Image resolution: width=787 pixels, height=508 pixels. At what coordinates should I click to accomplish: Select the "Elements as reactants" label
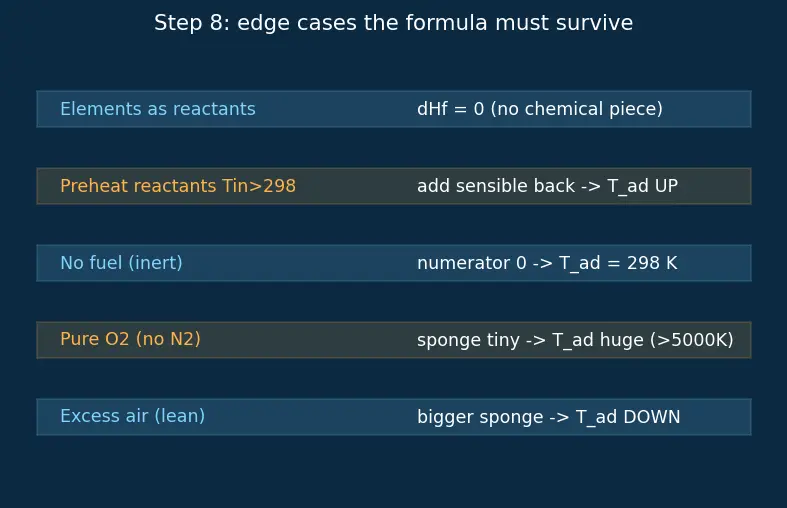pos(158,109)
